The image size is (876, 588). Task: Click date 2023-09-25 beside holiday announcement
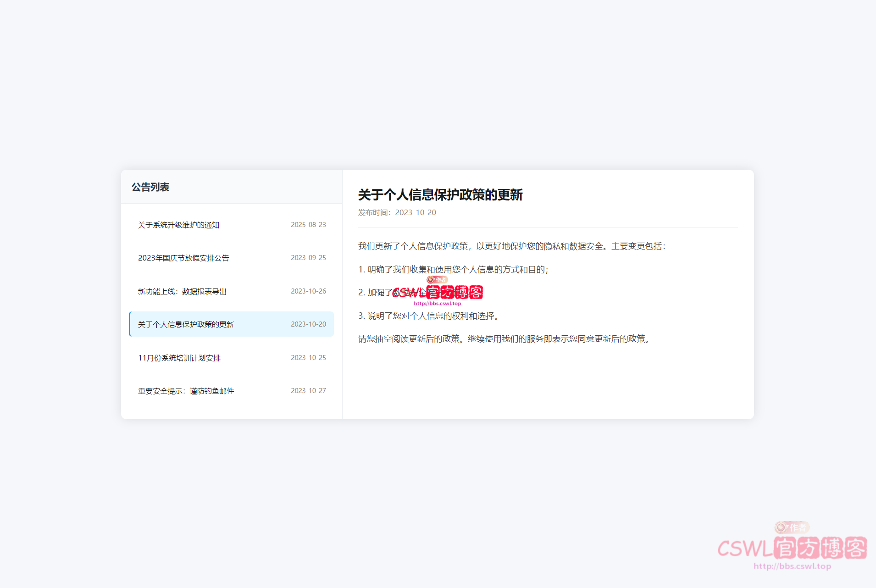click(x=308, y=257)
